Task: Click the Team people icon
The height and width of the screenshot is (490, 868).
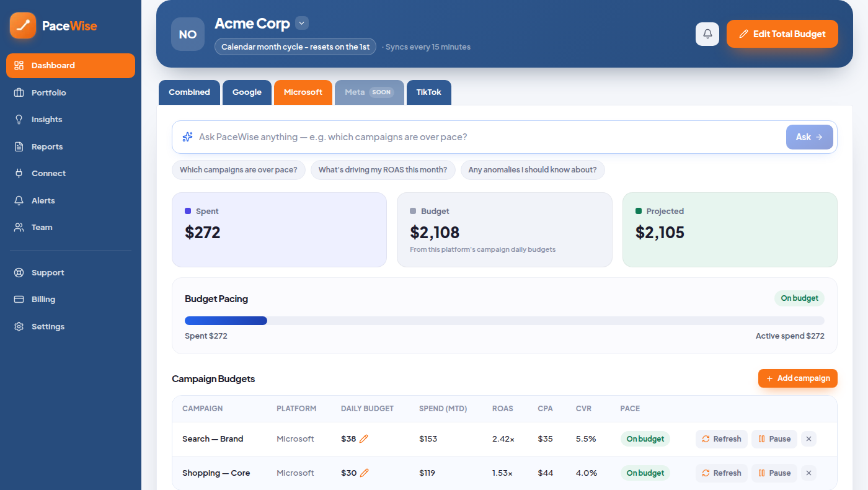Action: [x=19, y=227]
